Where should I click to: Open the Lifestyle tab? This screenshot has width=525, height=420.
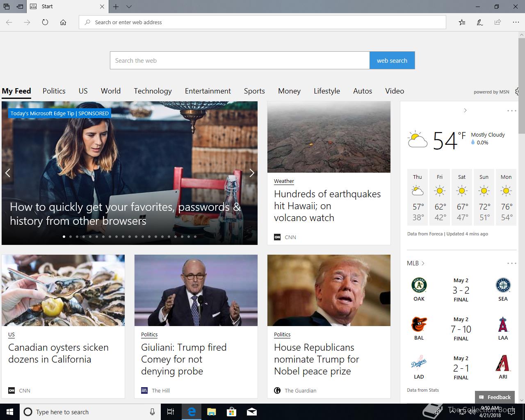click(x=327, y=91)
